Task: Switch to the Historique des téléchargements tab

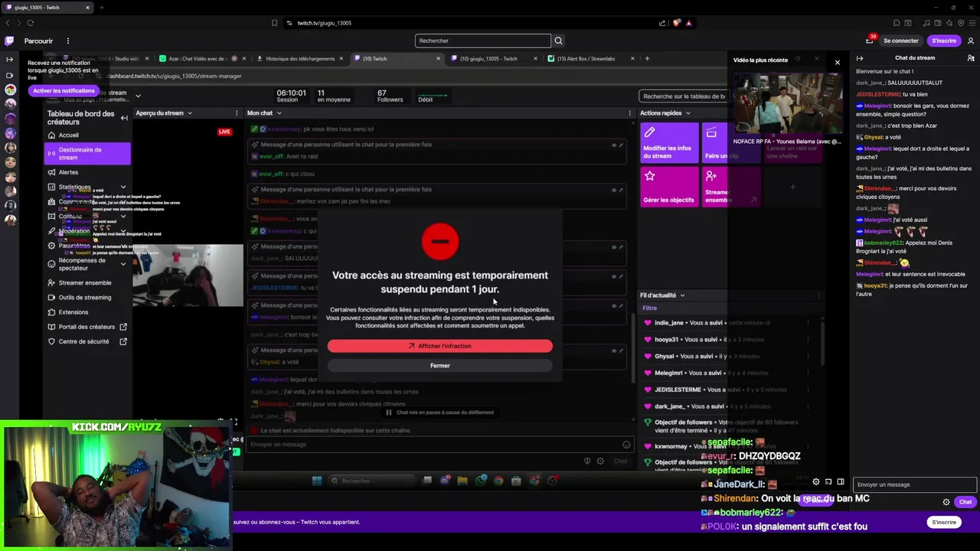Action: pyautogui.click(x=300, y=59)
